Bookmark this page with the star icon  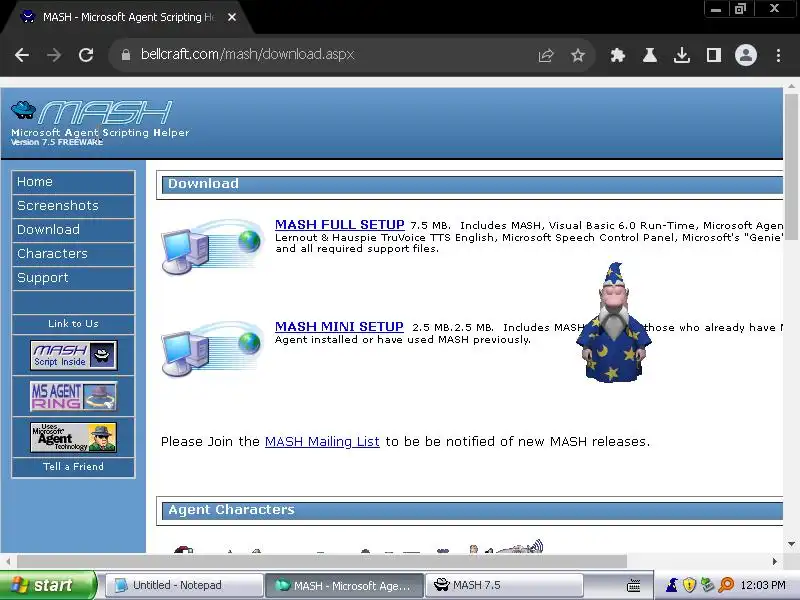point(578,55)
